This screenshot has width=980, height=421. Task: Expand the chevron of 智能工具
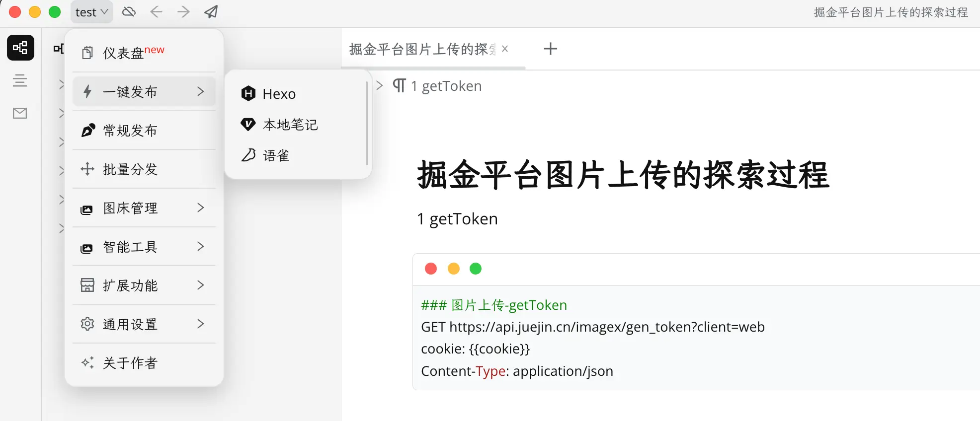(x=200, y=246)
